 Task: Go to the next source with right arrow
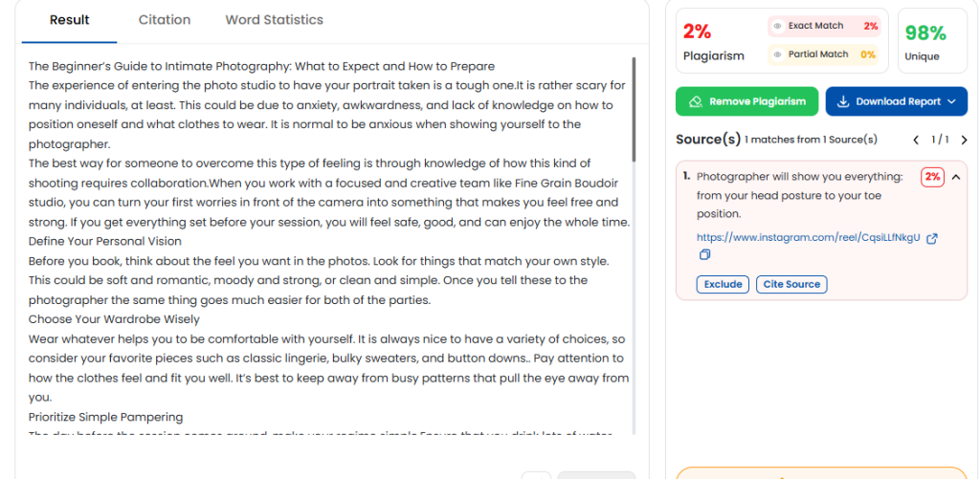coord(964,140)
